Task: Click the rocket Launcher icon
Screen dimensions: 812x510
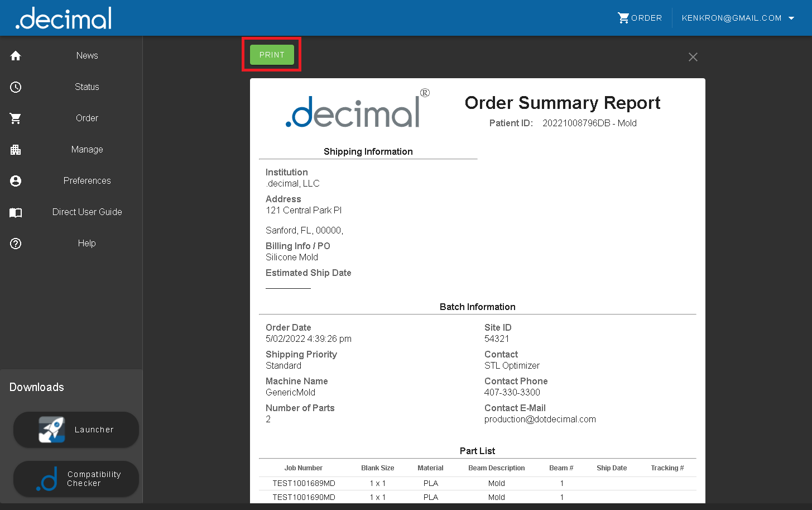Action: [51, 430]
